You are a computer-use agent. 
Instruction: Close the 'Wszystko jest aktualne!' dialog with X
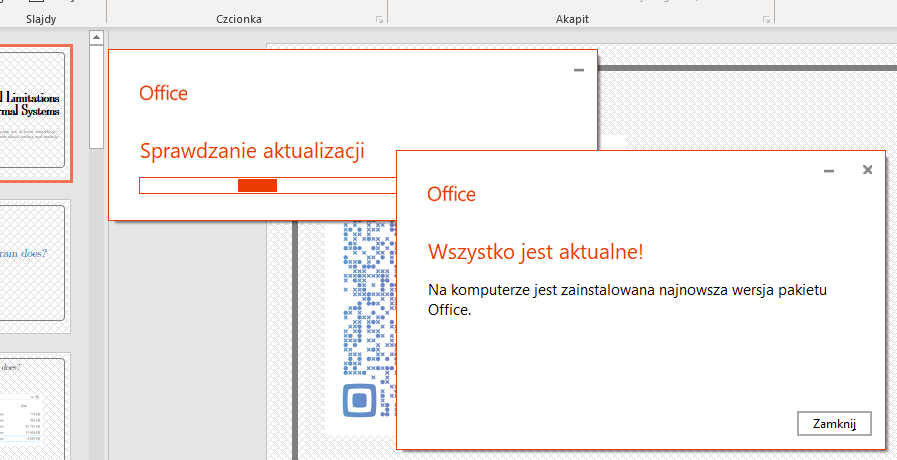coord(867,169)
